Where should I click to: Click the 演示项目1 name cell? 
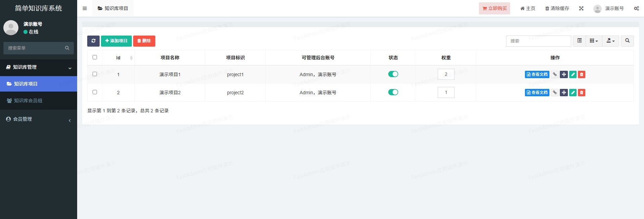coord(170,74)
